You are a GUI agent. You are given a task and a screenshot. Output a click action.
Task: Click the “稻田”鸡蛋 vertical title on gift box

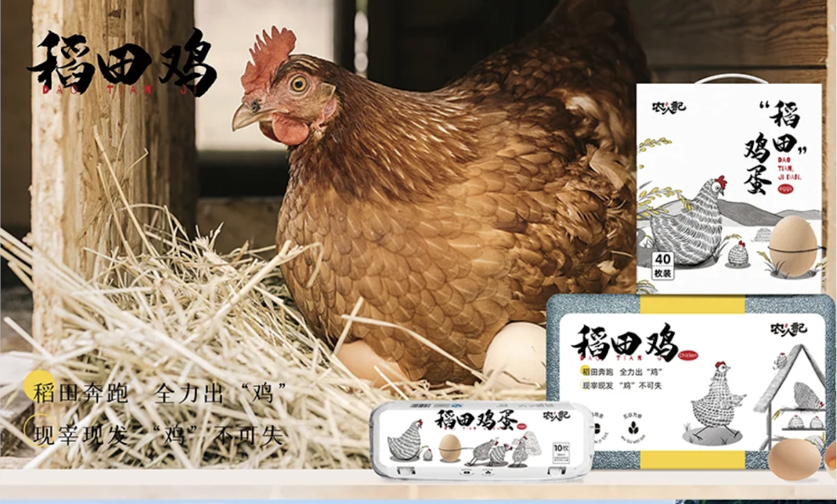(x=775, y=147)
